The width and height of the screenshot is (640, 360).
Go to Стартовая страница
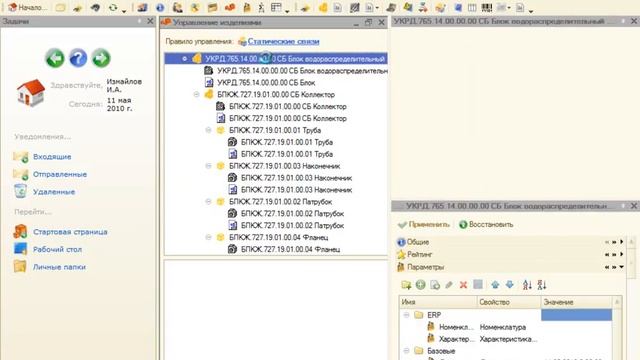(x=70, y=232)
